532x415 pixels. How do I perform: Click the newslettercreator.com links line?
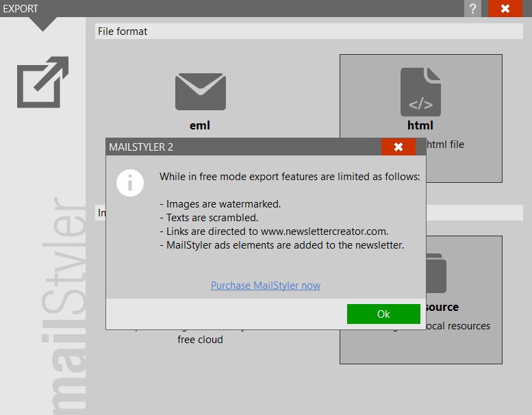click(x=274, y=231)
